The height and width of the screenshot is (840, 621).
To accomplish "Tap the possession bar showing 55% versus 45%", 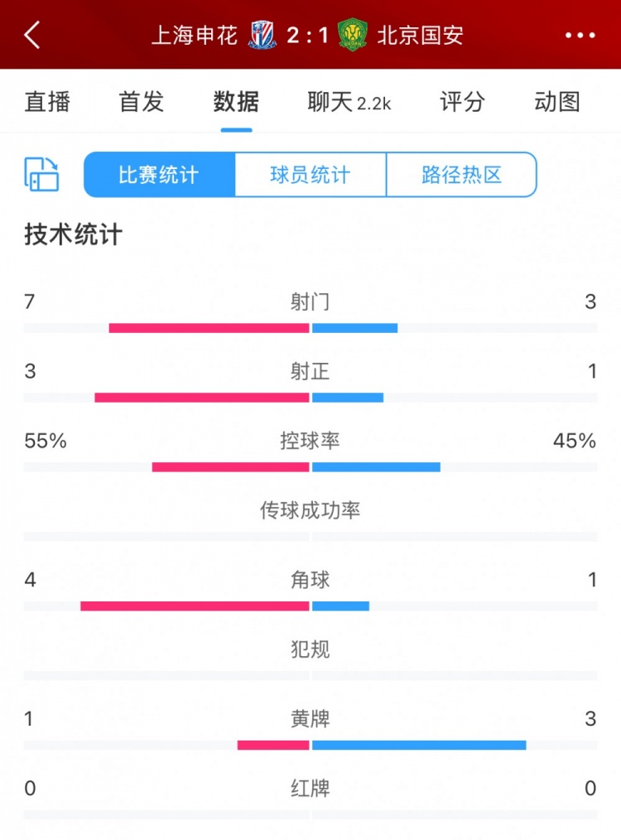I will pos(310,467).
